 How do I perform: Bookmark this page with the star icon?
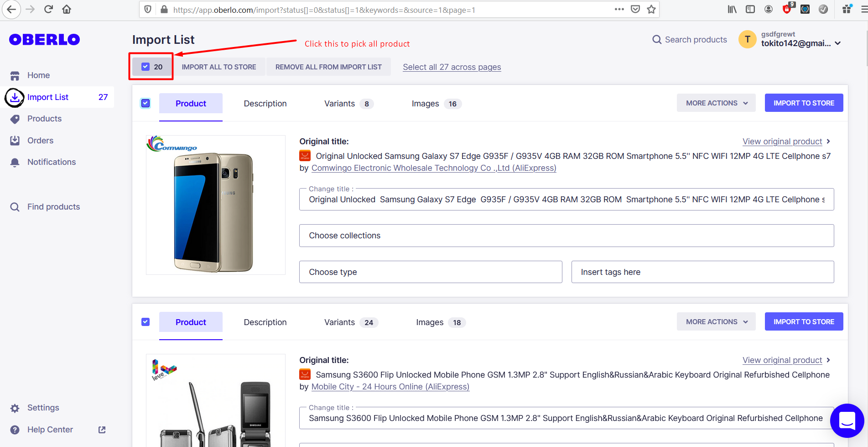[651, 10]
